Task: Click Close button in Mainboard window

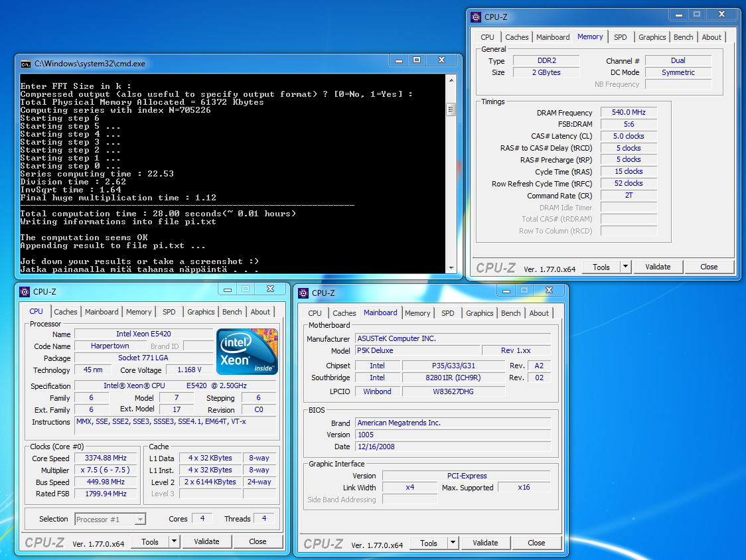Action: point(536,543)
